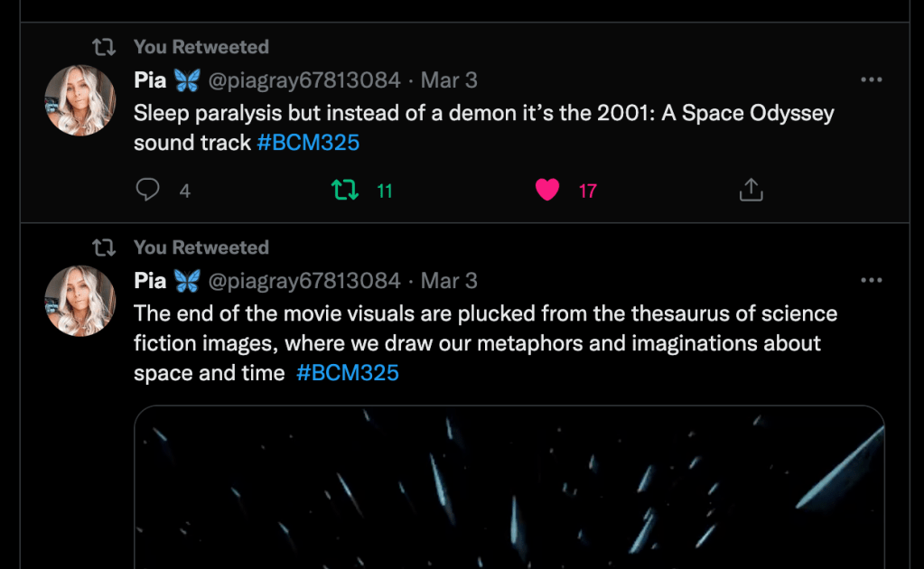Screen dimensions: 924x569
Task: Share the Sleep paralysis tweet
Action: coord(751,191)
